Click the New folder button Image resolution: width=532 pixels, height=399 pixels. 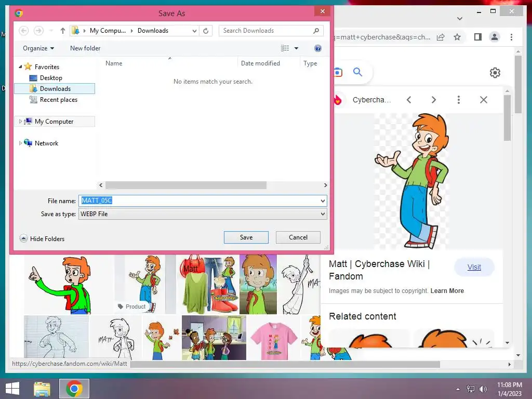click(x=85, y=48)
